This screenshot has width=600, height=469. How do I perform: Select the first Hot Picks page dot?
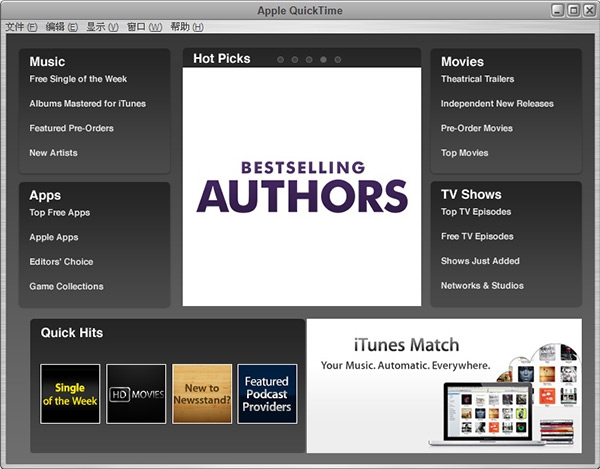[280, 60]
